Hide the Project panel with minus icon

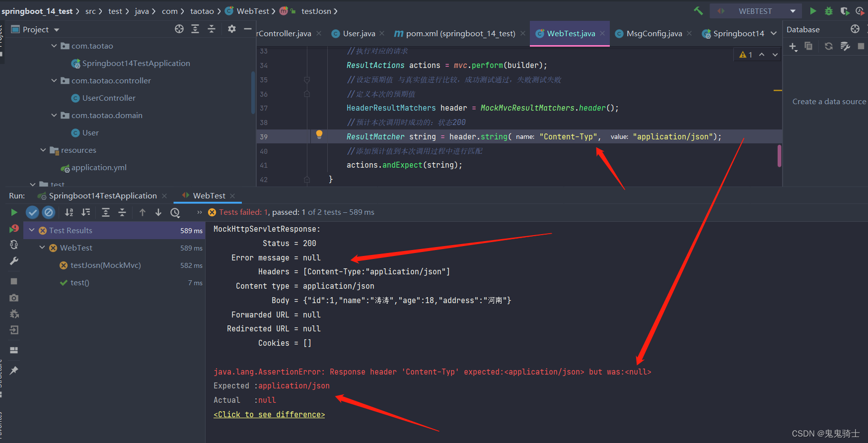click(x=248, y=29)
